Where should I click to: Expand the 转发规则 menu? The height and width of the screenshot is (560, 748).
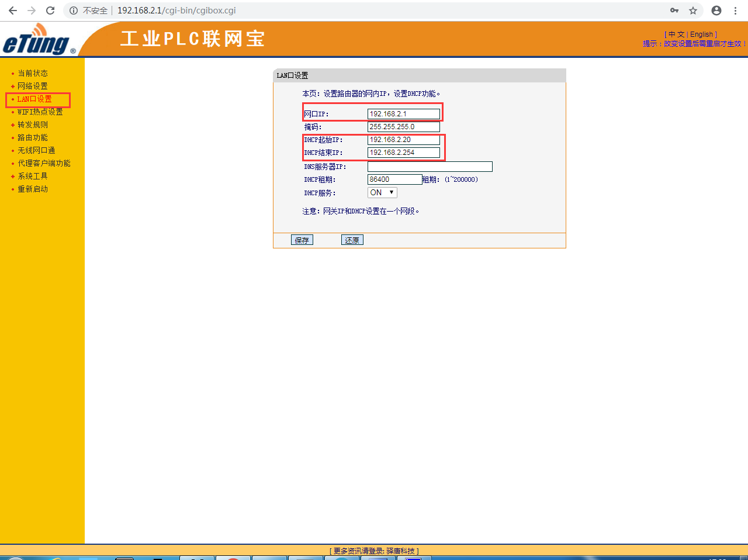pyautogui.click(x=33, y=125)
